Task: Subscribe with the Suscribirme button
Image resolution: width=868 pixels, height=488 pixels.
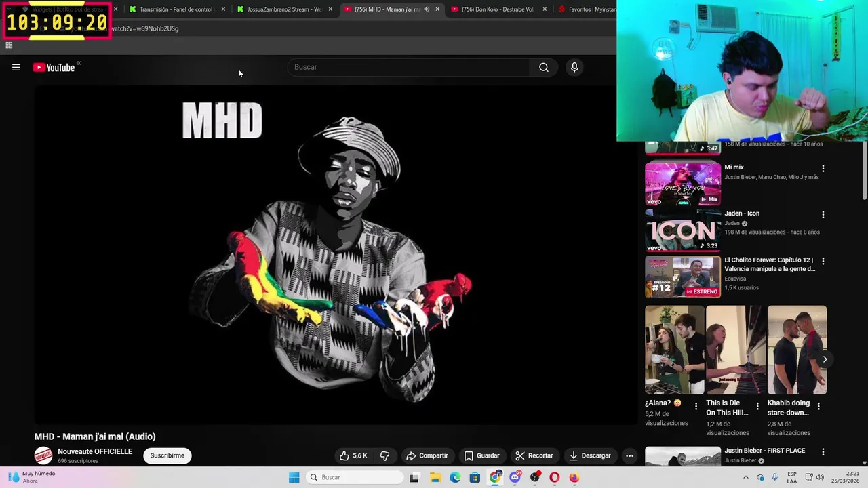Action: click(167, 455)
